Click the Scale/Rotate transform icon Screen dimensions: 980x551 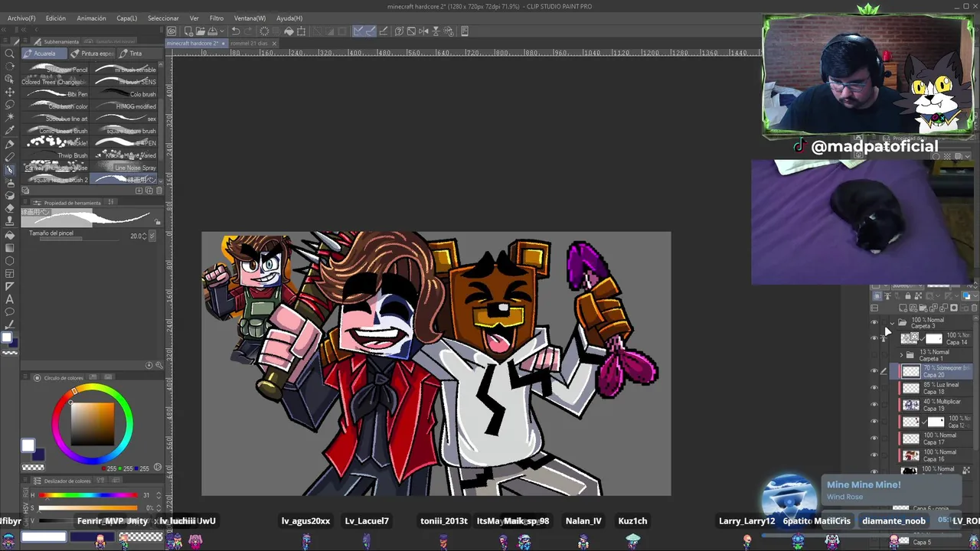(301, 31)
